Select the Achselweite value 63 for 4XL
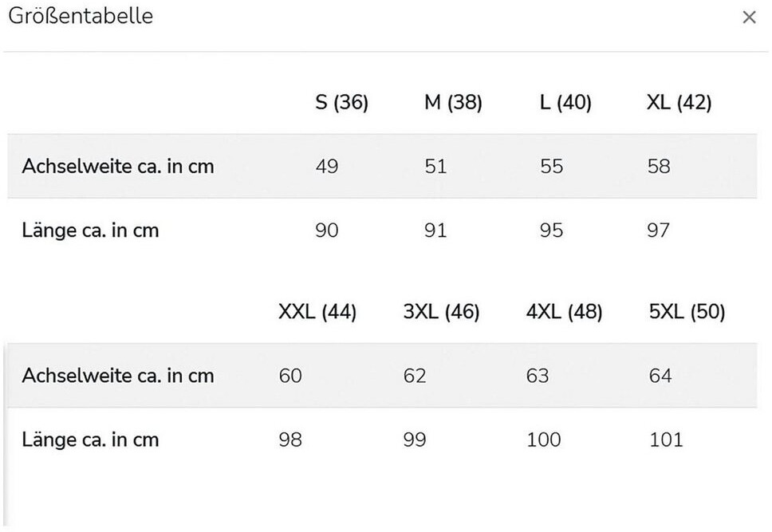Image resolution: width=772 pixels, height=532 pixels. tap(538, 376)
